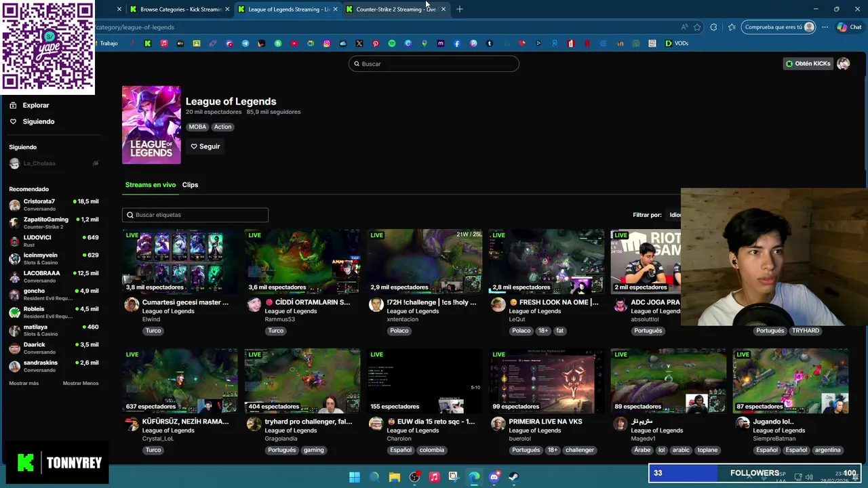
Task: Open SiempreBatman stream thumbnail
Action: click(x=791, y=381)
